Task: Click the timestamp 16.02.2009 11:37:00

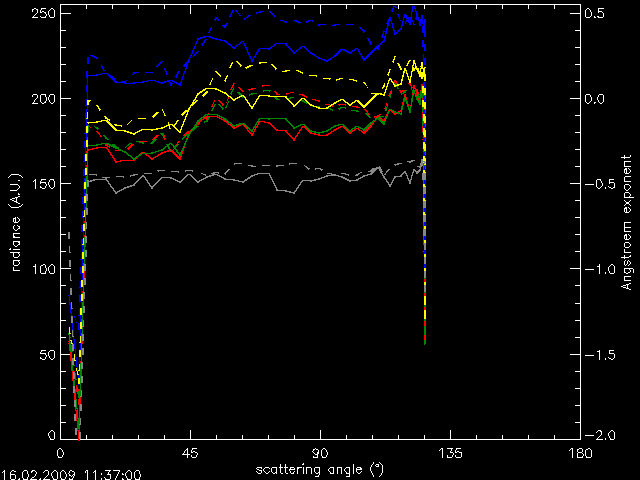Action: point(70,475)
